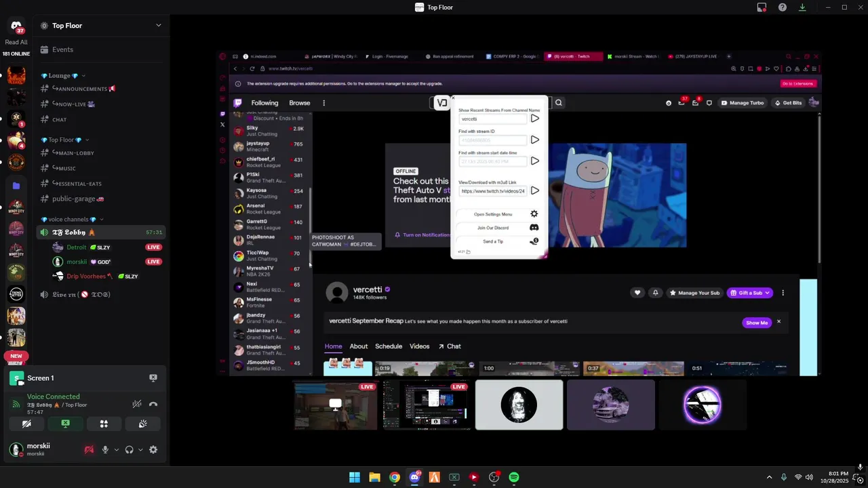Select participant tile with glowing purple ring avatar
This screenshot has width=868, height=488.
click(702, 405)
